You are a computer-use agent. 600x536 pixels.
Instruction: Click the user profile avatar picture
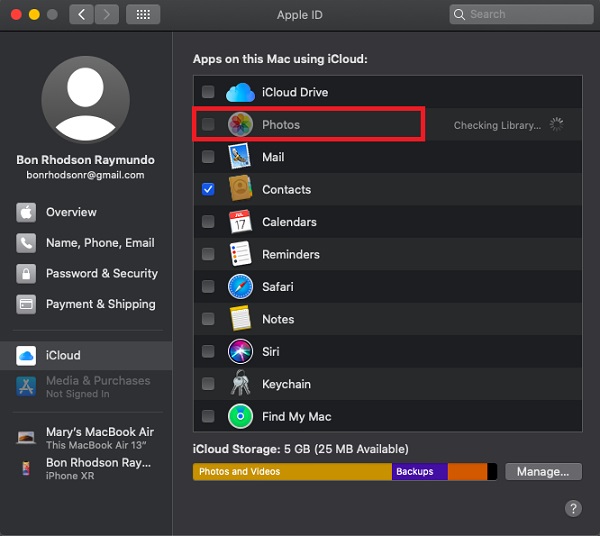pos(85,100)
